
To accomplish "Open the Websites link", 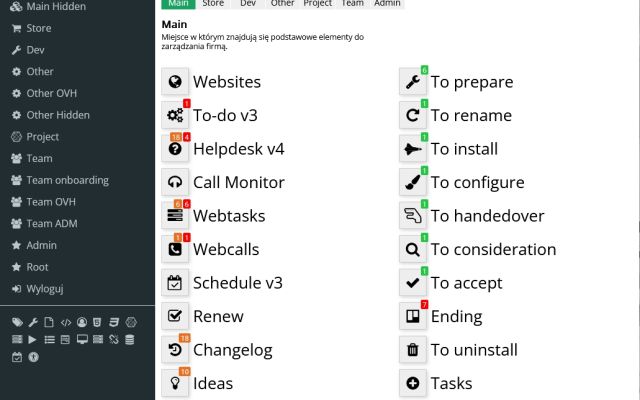I will [x=226, y=82].
